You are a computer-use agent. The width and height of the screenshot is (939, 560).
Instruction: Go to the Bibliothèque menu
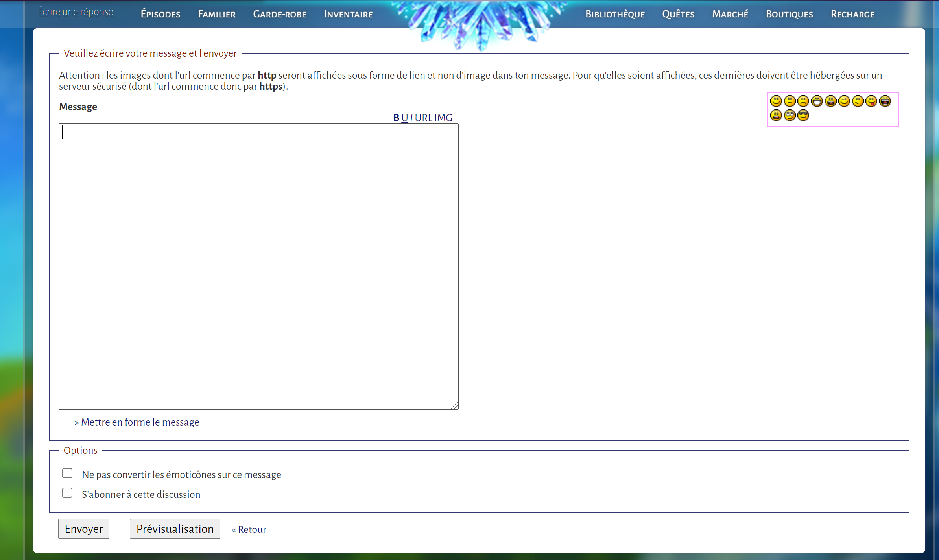(615, 14)
